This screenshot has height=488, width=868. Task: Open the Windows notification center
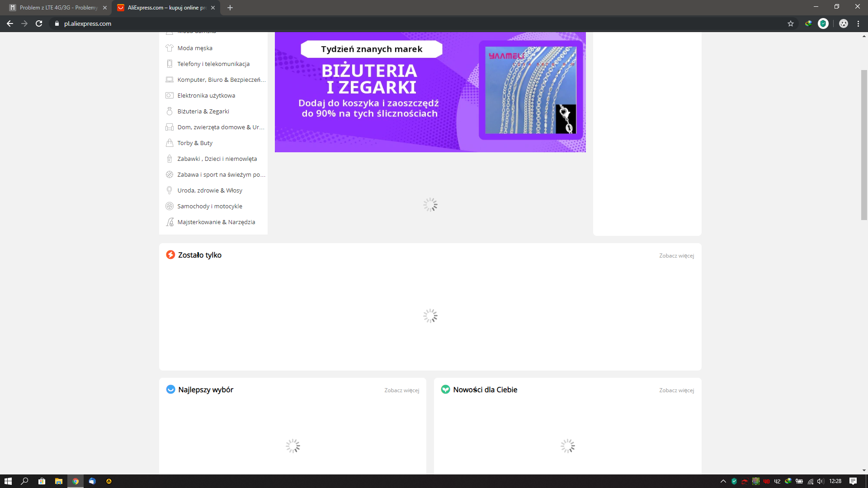tap(853, 481)
